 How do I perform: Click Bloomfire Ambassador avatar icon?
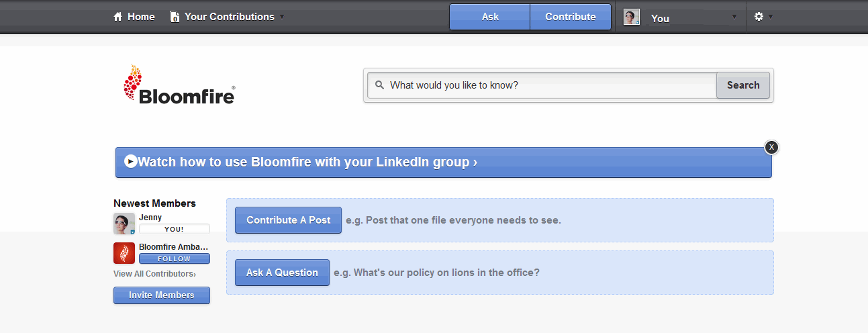coord(124,253)
